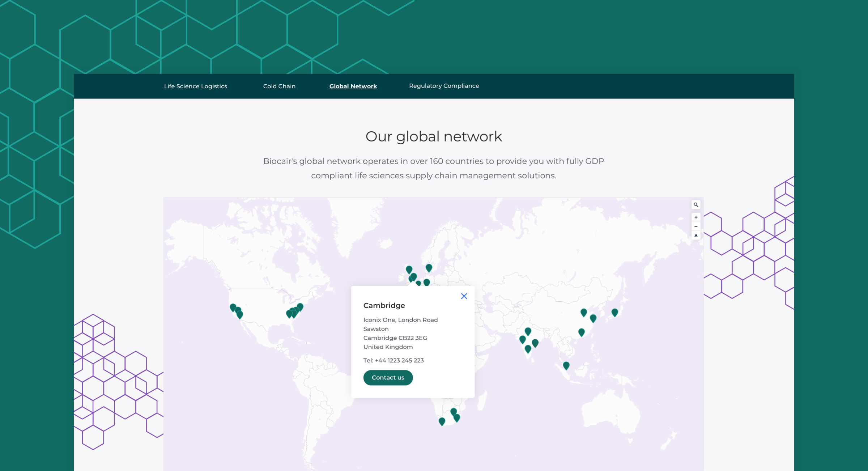The width and height of the screenshot is (868, 471).
Task: Click the northernmost India map pin
Action: coord(528,331)
